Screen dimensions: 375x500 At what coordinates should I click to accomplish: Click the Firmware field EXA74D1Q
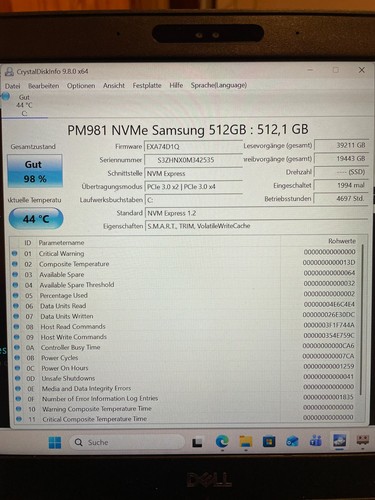pyautogui.click(x=194, y=147)
